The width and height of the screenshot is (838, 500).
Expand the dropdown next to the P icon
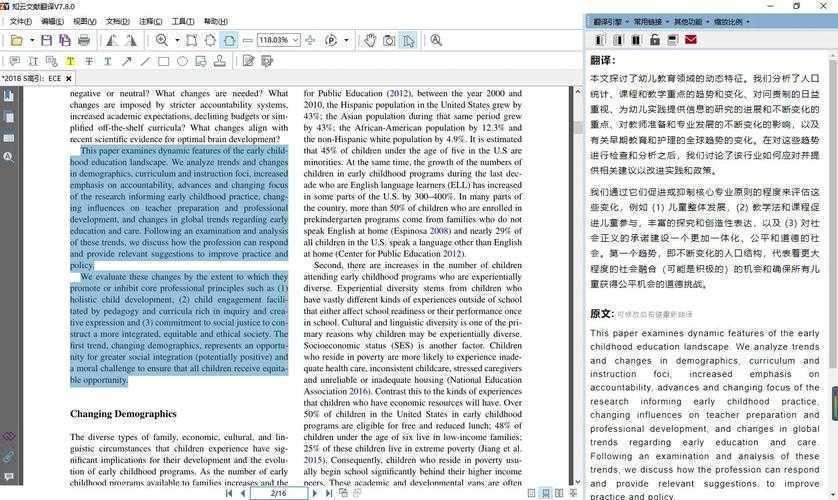[346, 41]
